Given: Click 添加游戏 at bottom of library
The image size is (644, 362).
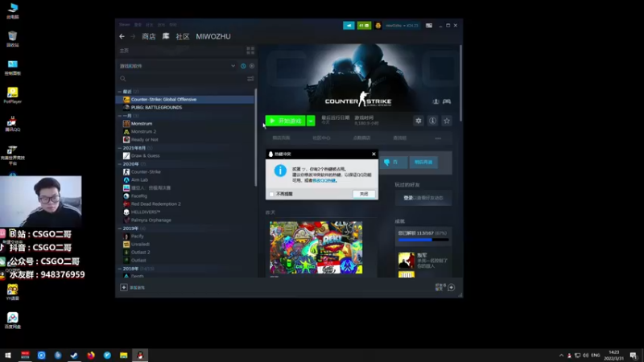Looking at the screenshot, I should point(138,288).
